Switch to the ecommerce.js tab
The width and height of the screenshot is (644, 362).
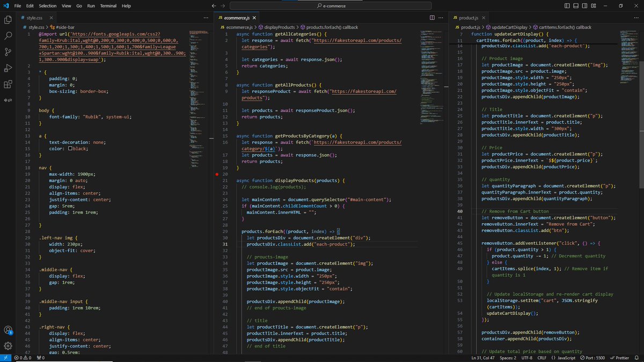pyautogui.click(x=235, y=18)
